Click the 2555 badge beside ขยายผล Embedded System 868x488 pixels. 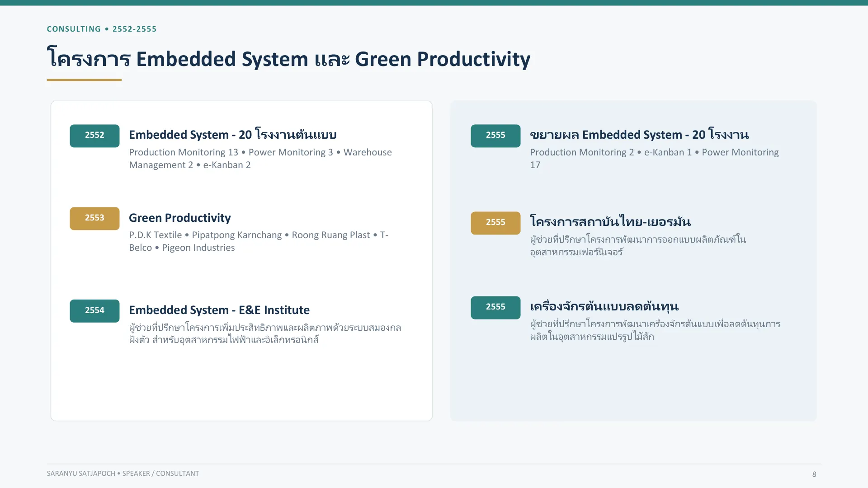[495, 136]
